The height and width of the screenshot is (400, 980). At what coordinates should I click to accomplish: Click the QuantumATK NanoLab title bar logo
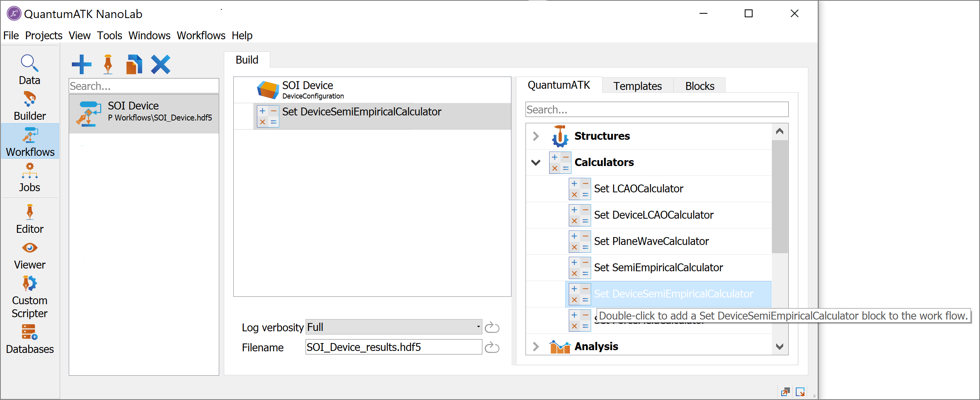click(14, 14)
